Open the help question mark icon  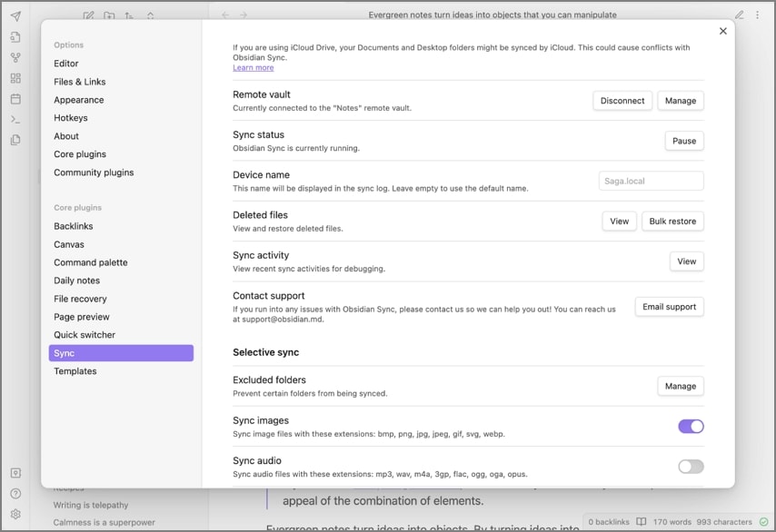15,494
